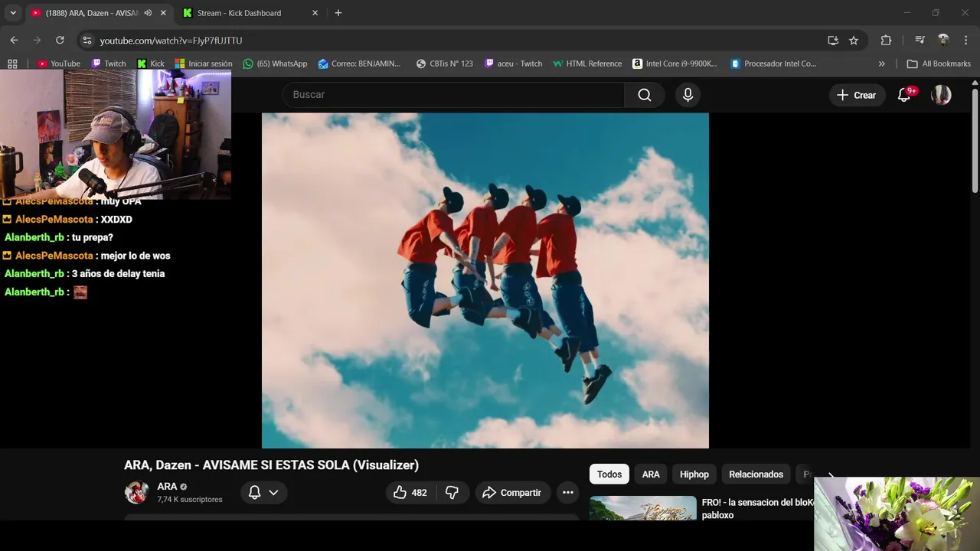Open the YouTube bookmark

click(x=59, y=64)
